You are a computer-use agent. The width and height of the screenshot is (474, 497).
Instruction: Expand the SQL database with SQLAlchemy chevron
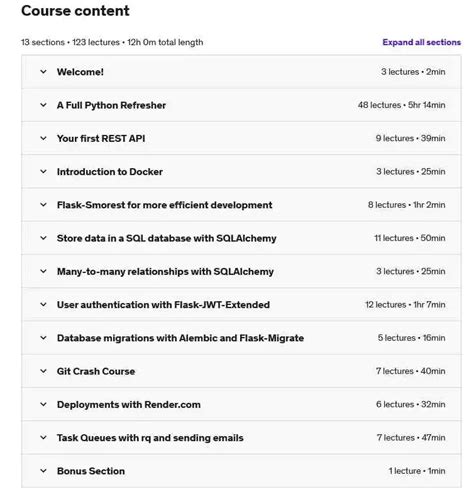(43, 238)
